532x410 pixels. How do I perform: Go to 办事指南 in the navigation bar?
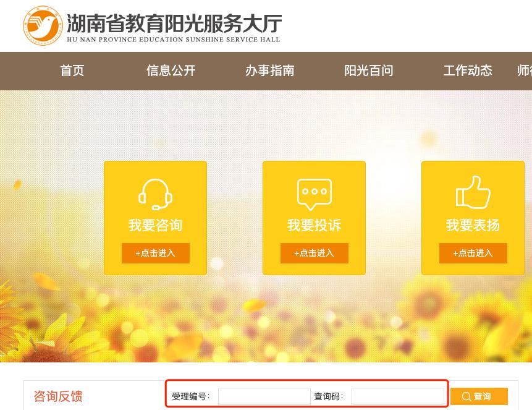(x=270, y=70)
